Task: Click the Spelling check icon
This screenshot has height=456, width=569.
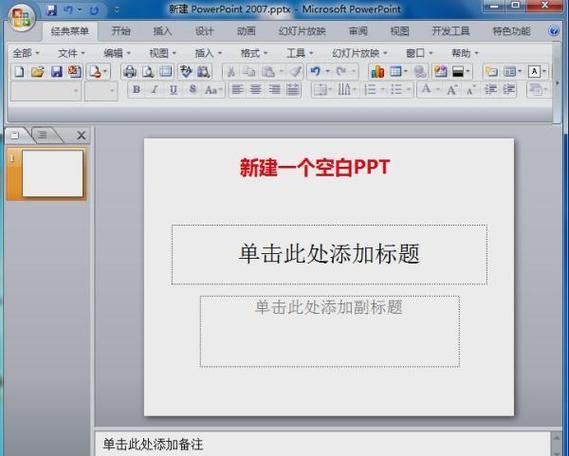Action: pyautogui.click(x=186, y=71)
